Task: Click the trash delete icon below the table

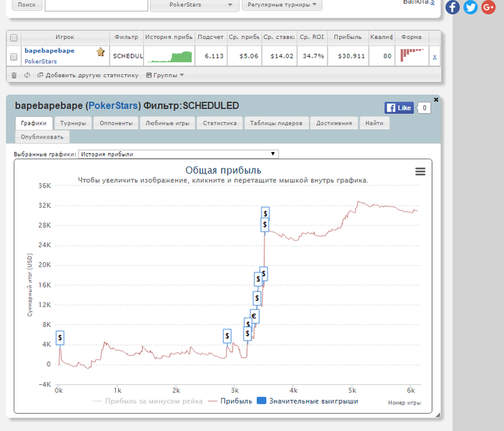Action: (14, 75)
